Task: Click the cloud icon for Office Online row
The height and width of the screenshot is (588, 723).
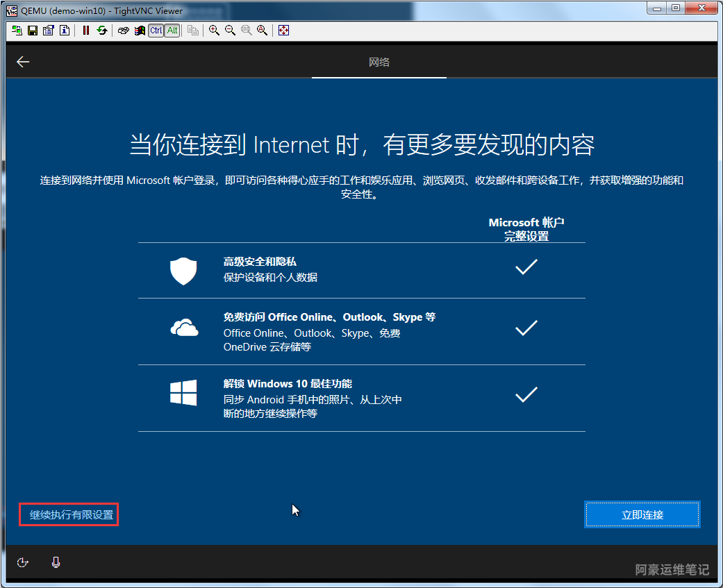Action: coord(184,328)
